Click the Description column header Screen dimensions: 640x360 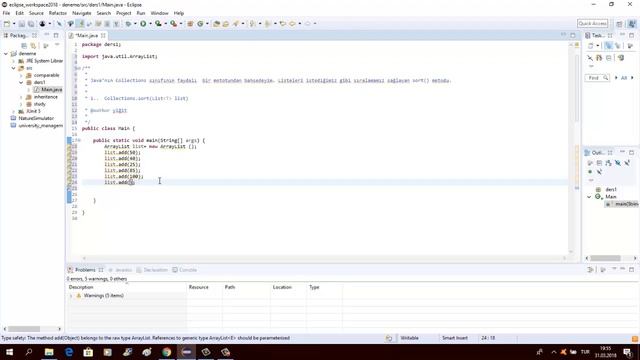[127, 287]
